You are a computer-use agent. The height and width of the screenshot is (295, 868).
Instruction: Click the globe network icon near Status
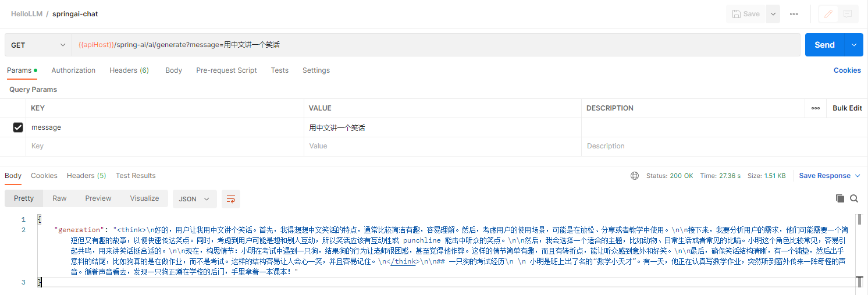coord(635,176)
